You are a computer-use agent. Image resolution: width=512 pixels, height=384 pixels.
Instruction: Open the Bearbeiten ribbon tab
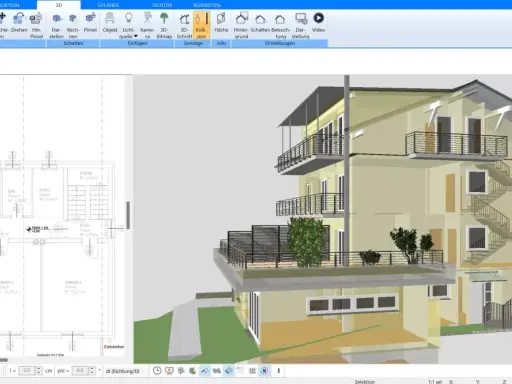coord(207,5)
